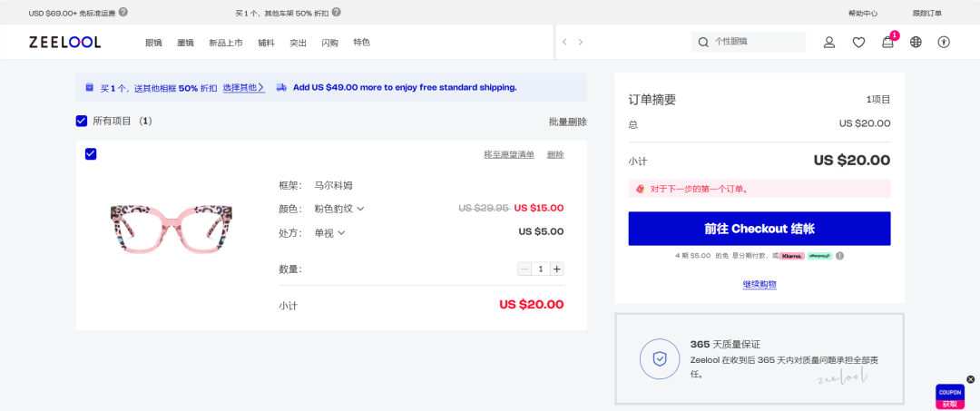980x411 pixels.
Task: Close the coupon popup widget
Action: (x=970, y=379)
